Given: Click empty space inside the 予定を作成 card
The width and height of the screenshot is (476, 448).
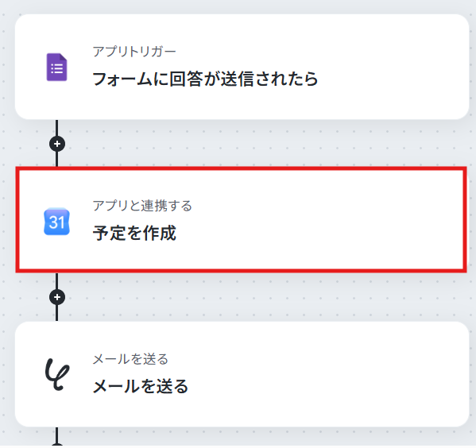Looking at the screenshot, I should tap(334, 220).
